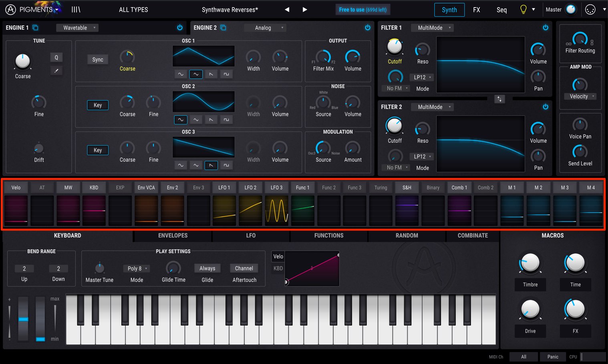
Task: Switch to the Synth tab
Action: [449, 10]
